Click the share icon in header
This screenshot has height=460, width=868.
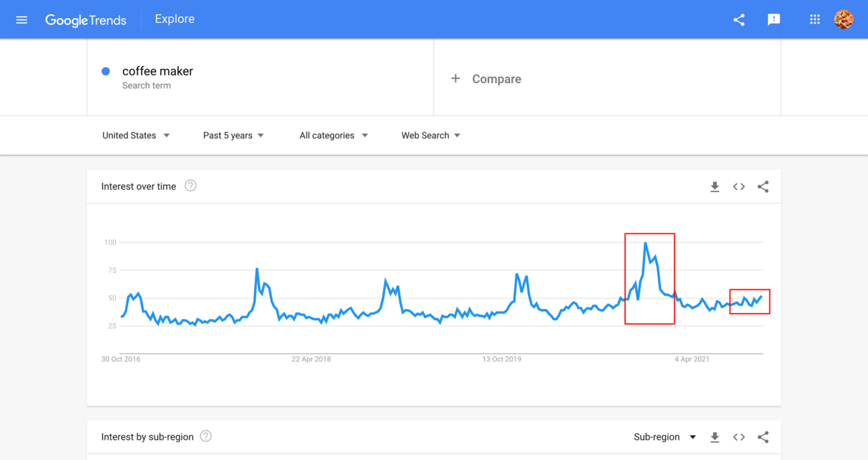point(739,19)
